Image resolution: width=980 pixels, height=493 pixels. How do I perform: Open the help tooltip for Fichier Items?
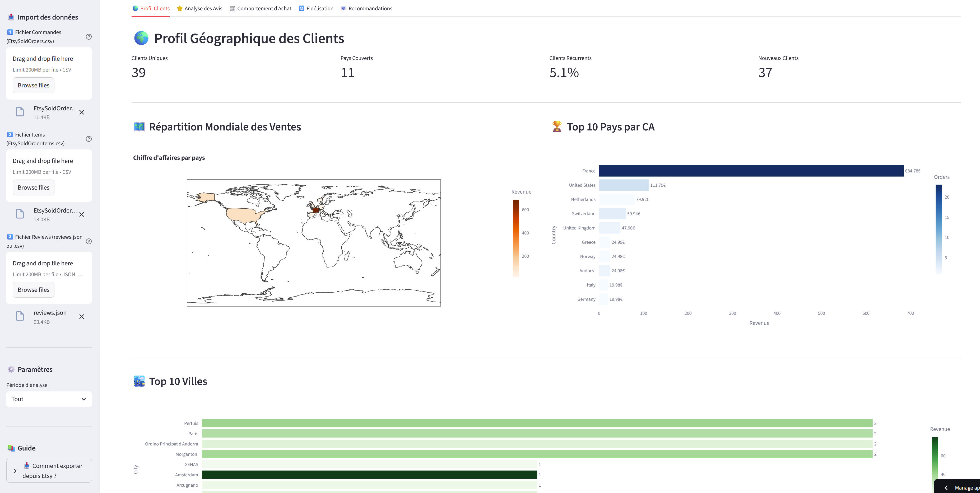(89, 139)
